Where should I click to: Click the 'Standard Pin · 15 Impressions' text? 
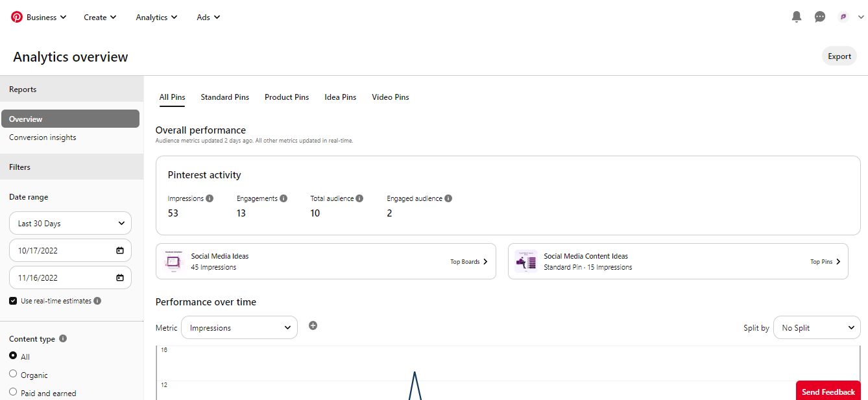588,267
